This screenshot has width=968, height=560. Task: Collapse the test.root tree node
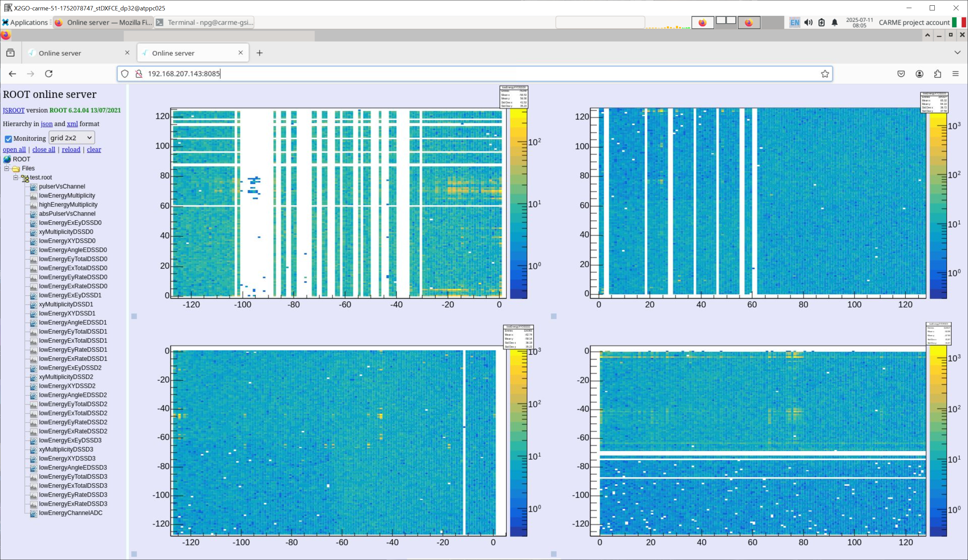[16, 178]
